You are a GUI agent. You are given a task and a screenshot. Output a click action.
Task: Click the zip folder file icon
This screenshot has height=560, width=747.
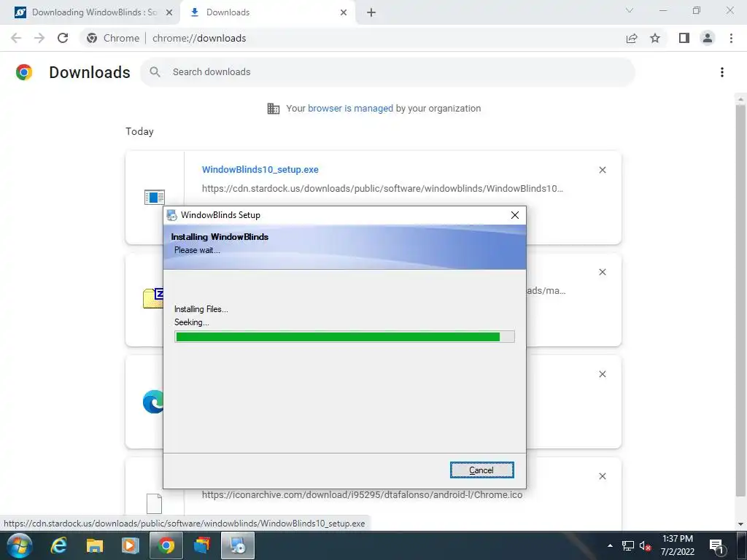[153, 298]
